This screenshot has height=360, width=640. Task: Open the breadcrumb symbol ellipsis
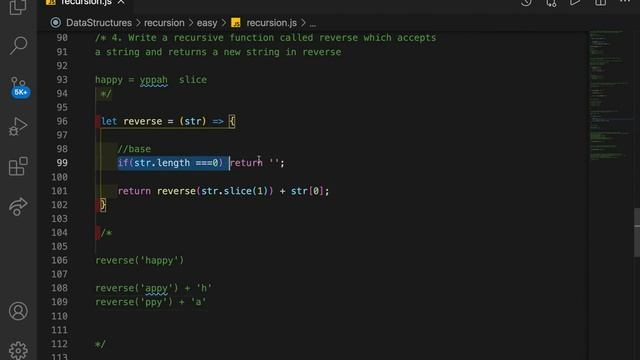point(313,24)
